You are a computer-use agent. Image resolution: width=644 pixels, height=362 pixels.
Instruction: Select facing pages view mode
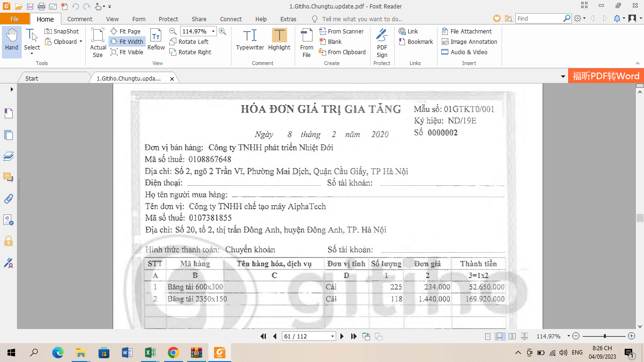512,336
